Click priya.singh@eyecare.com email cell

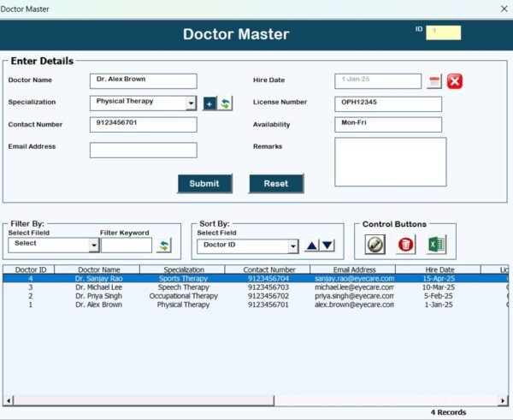pos(354,296)
